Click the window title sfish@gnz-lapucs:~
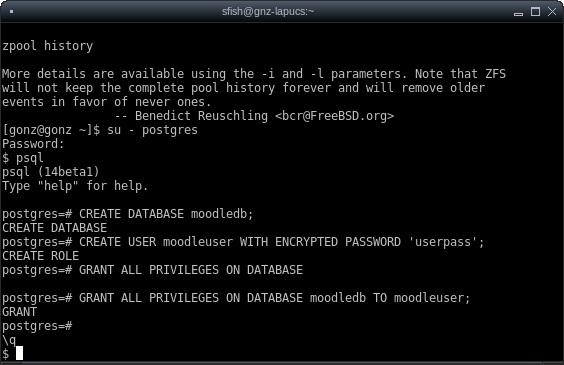The height and width of the screenshot is (365, 564). [268, 12]
